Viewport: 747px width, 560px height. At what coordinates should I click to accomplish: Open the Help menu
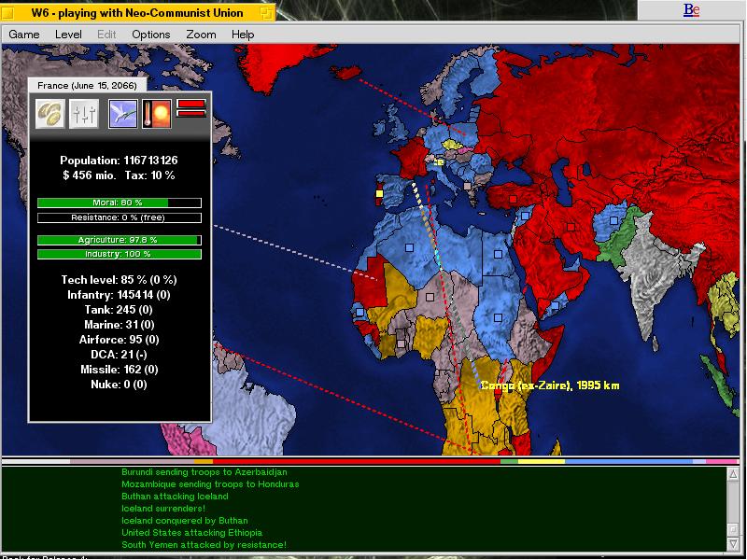[x=243, y=35]
